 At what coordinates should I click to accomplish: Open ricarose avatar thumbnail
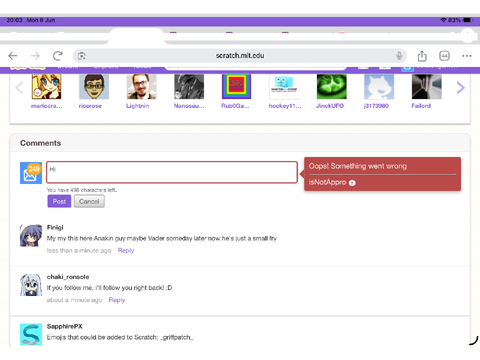[x=94, y=87]
